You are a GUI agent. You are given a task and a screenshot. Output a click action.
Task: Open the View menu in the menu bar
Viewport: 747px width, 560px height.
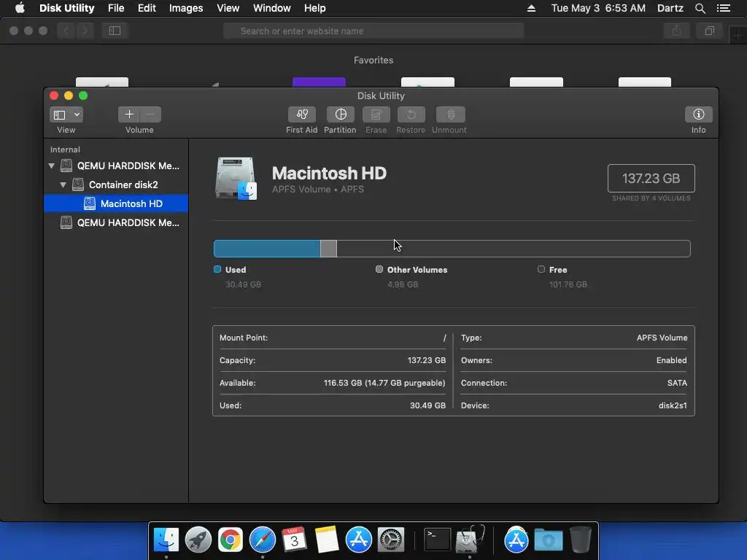tap(228, 8)
